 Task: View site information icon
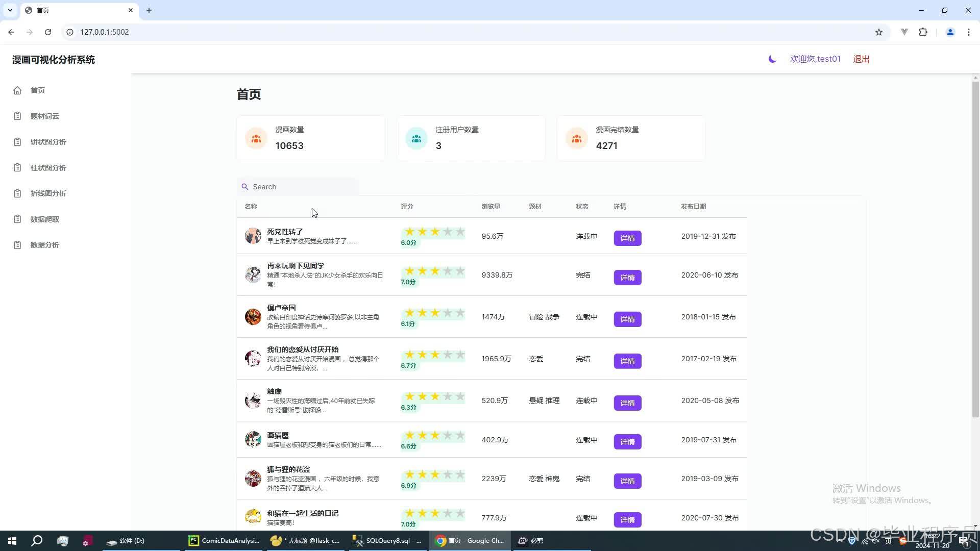tap(70, 32)
